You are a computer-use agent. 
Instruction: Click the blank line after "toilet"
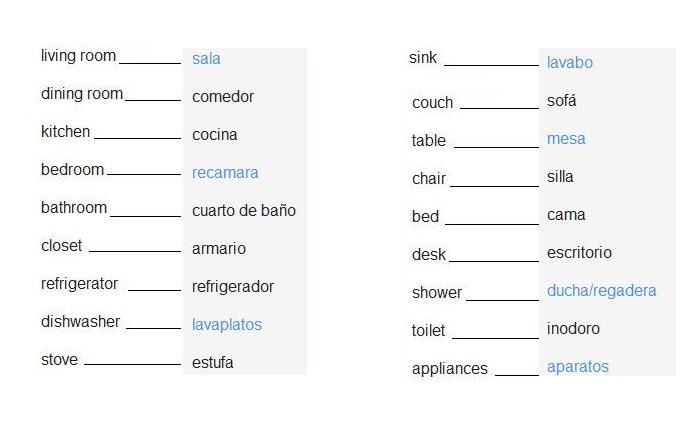pyautogui.click(x=495, y=337)
